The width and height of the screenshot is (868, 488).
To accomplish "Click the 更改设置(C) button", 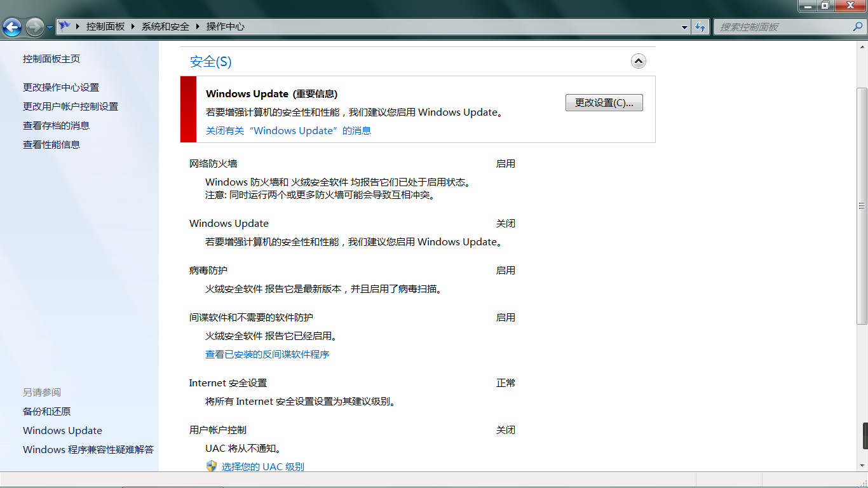I will (x=604, y=102).
